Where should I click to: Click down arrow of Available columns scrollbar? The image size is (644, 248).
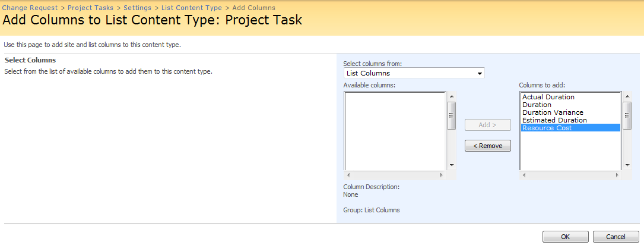click(451, 165)
